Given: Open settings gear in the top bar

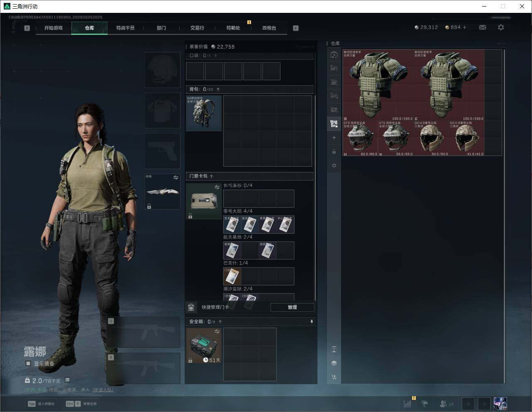Looking at the screenshot, I should 501,27.
